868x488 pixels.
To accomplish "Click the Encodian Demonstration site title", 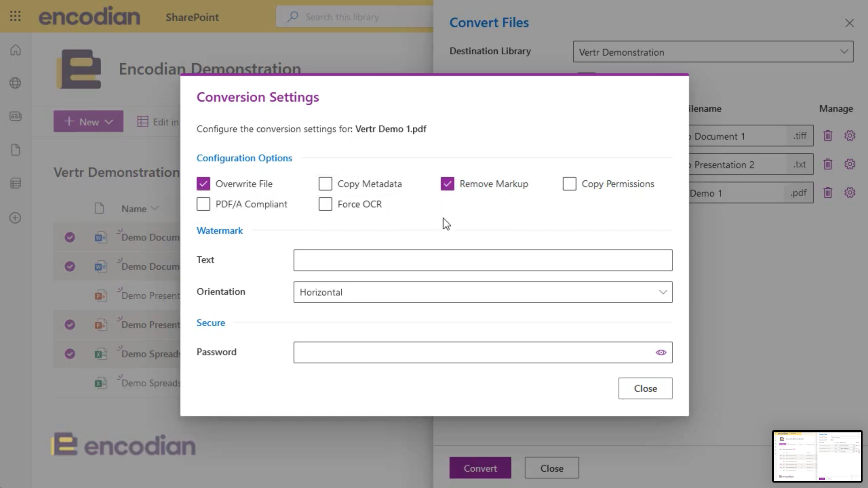I will (x=210, y=69).
